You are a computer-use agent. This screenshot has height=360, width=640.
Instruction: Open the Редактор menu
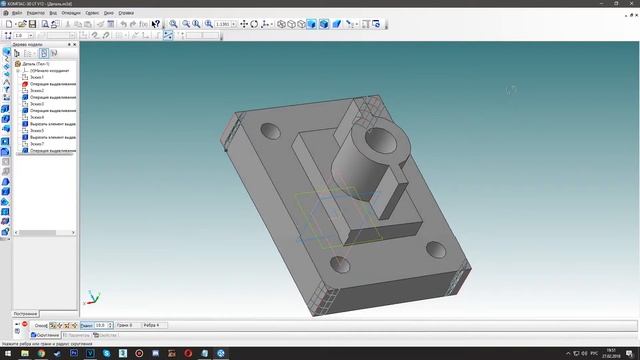[x=36, y=13]
